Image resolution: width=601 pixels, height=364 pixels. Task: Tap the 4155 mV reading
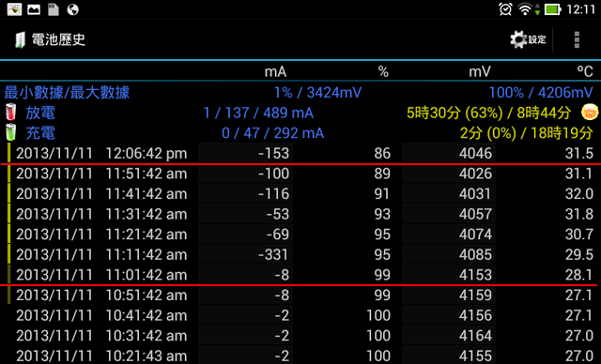[x=475, y=356]
